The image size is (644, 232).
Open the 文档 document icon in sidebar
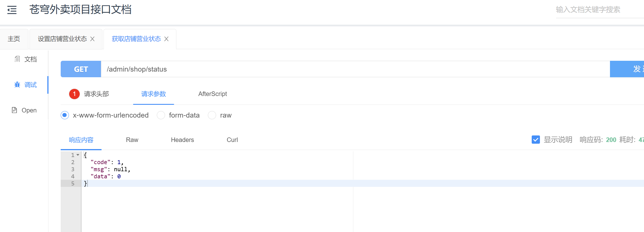click(x=17, y=59)
